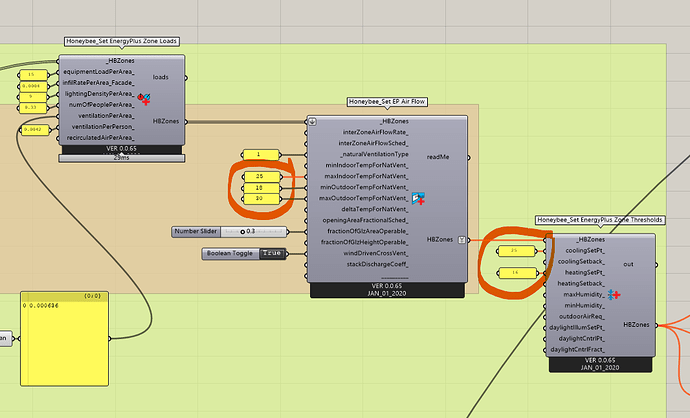Click the equipmentLoadPerArea_ input
The image size is (690, 418).
point(99,72)
